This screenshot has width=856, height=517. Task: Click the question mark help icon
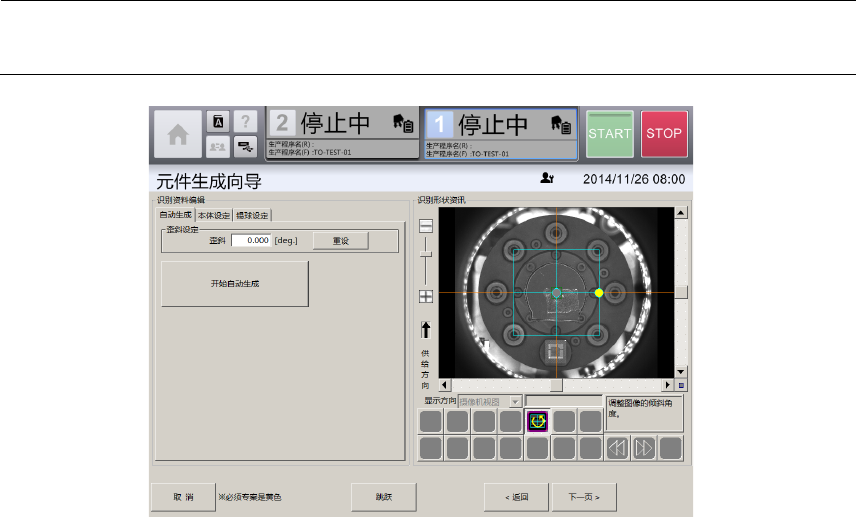pos(245,121)
